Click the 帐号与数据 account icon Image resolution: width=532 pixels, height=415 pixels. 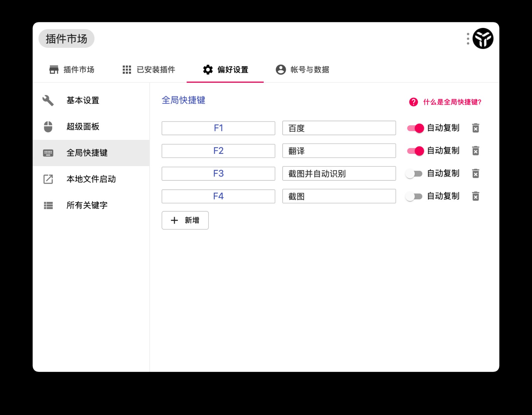[281, 69]
